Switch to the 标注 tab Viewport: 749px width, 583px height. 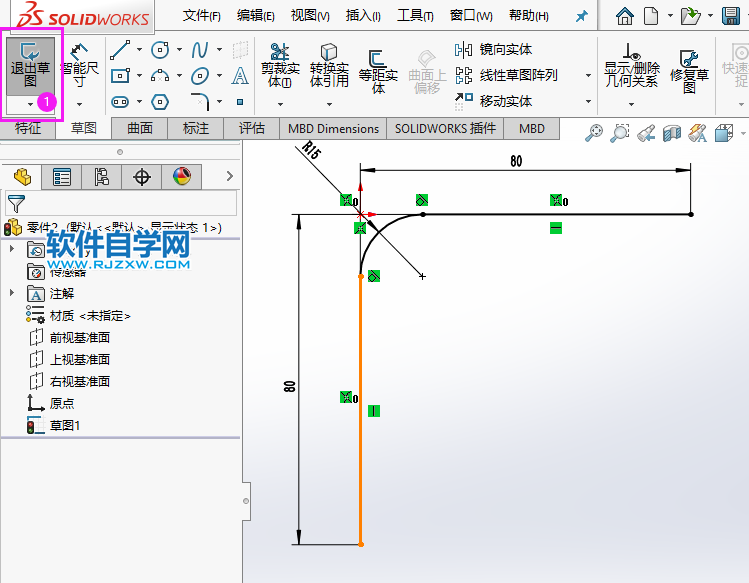(x=196, y=129)
